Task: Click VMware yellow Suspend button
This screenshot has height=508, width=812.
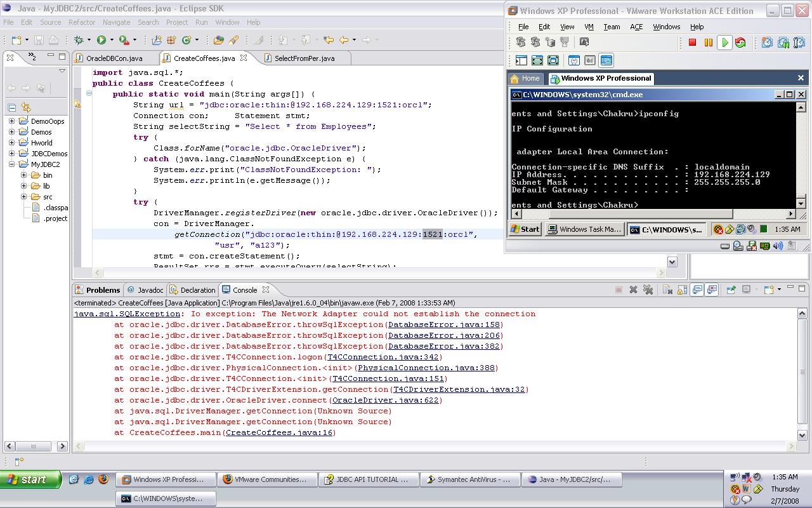Action: [x=709, y=43]
